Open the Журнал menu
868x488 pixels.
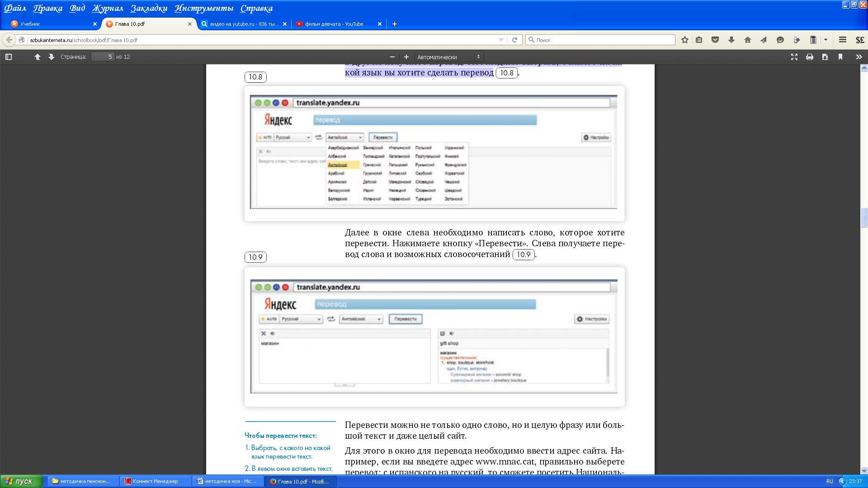[108, 8]
